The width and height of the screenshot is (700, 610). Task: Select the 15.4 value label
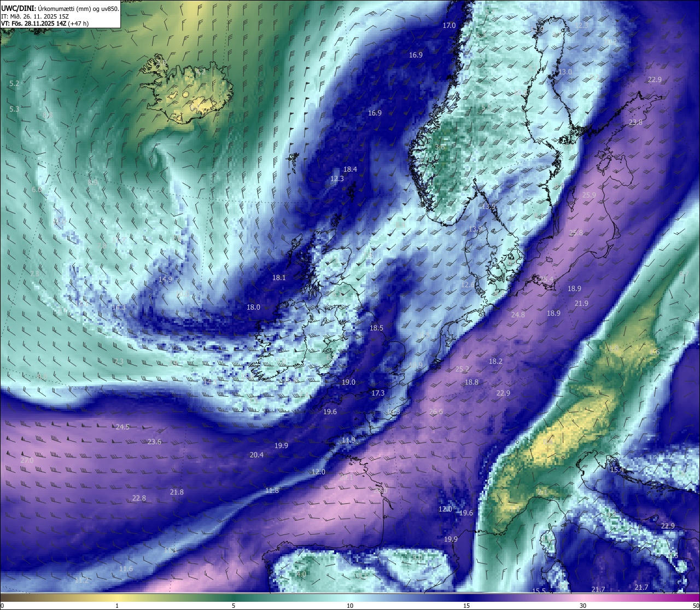coord(617,469)
